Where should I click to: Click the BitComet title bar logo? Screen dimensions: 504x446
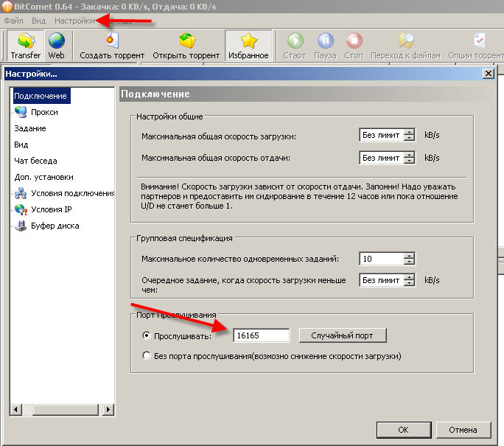click(7, 6)
